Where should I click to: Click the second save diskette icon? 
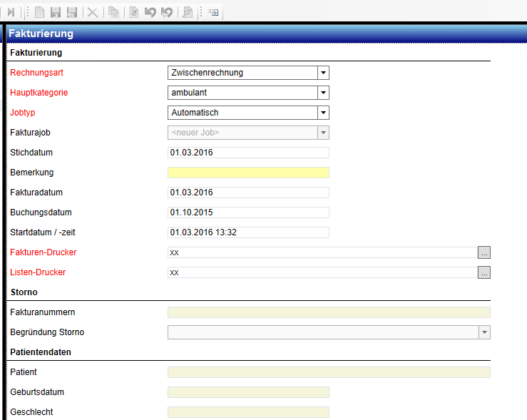click(x=72, y=12)
